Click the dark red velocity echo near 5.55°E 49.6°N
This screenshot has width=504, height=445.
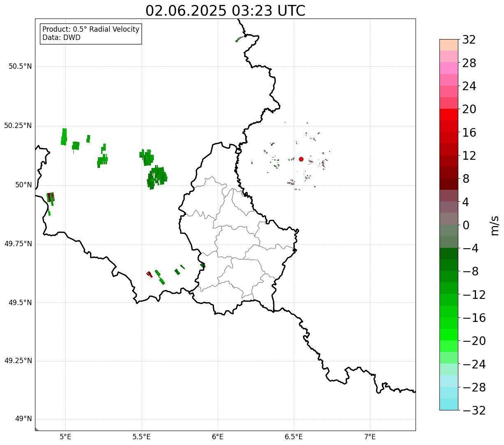point(149,275)
